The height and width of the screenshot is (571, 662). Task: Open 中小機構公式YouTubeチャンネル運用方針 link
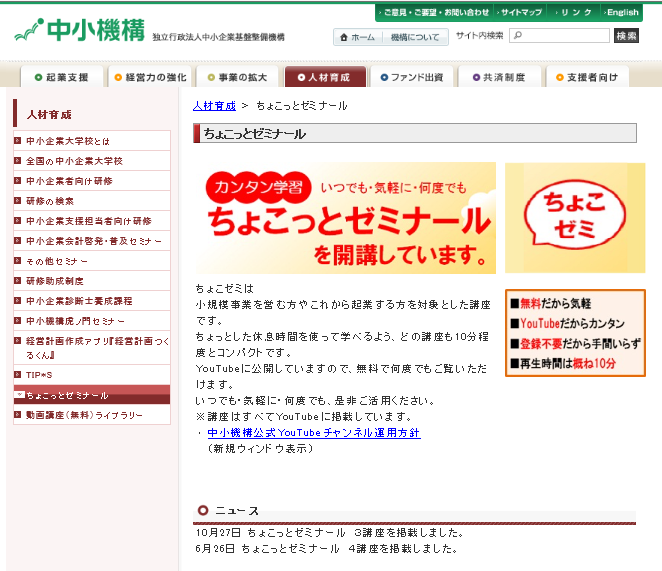pyautogui.click(x=313, y=433)
